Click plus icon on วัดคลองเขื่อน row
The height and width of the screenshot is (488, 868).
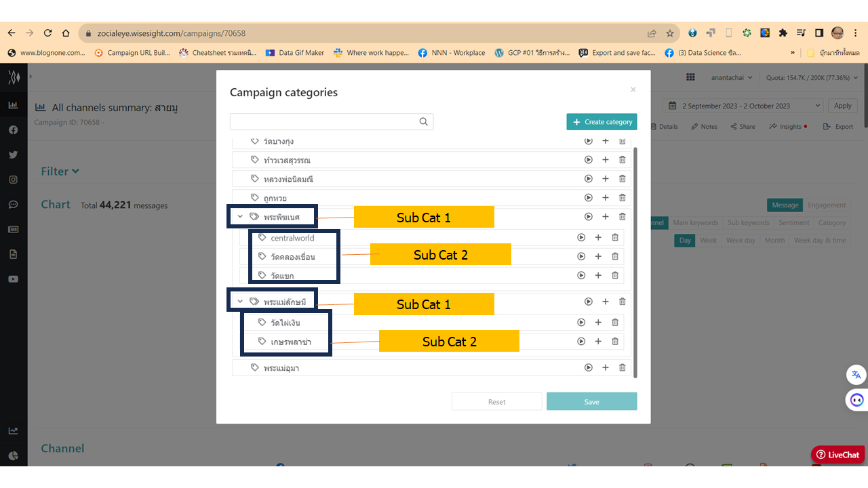pos(598,257)
